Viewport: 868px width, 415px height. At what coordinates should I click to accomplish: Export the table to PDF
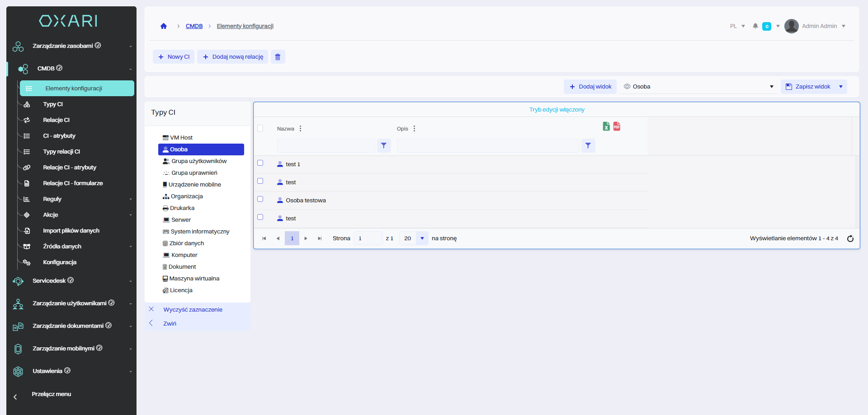click(617, 126)
